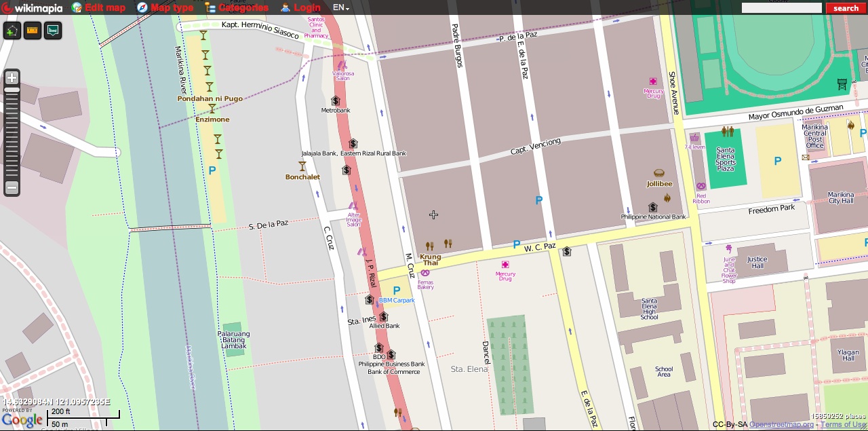Click the School Area label

pos(664,372)
